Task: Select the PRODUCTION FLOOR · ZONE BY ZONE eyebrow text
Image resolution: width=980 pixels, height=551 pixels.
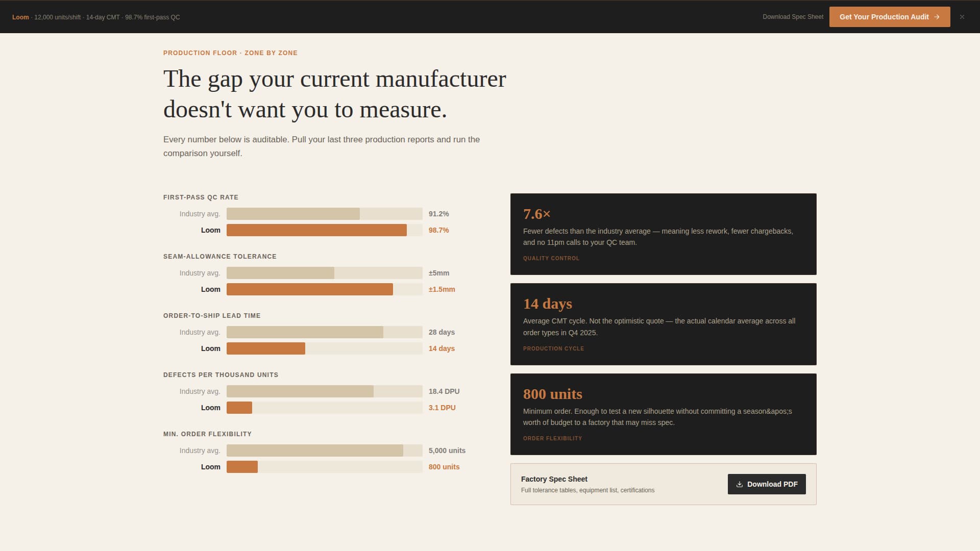Action: pyautogui.click(x=230, y=53)
